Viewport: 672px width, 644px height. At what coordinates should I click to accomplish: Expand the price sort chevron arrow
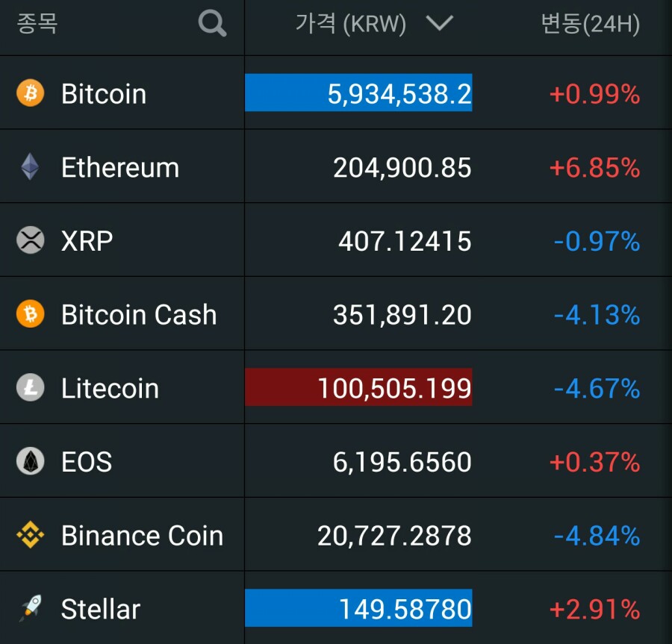click(x=439, y=24)
